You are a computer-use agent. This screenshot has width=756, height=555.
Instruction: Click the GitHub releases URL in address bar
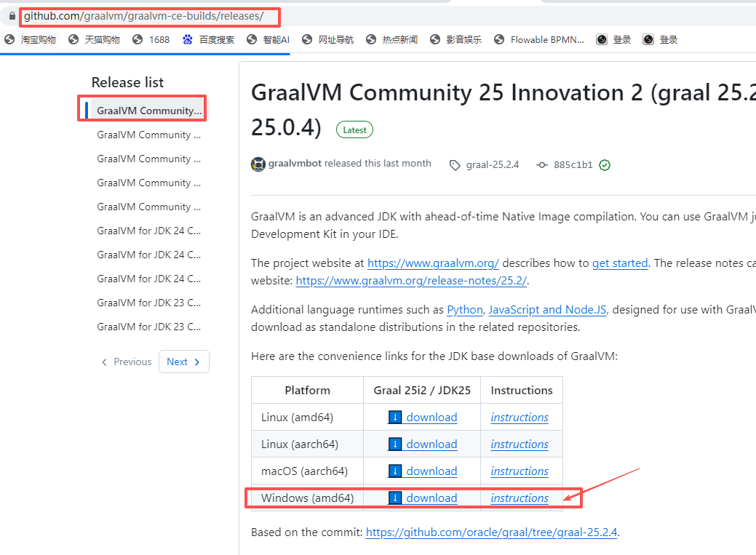tap(143, 16)
